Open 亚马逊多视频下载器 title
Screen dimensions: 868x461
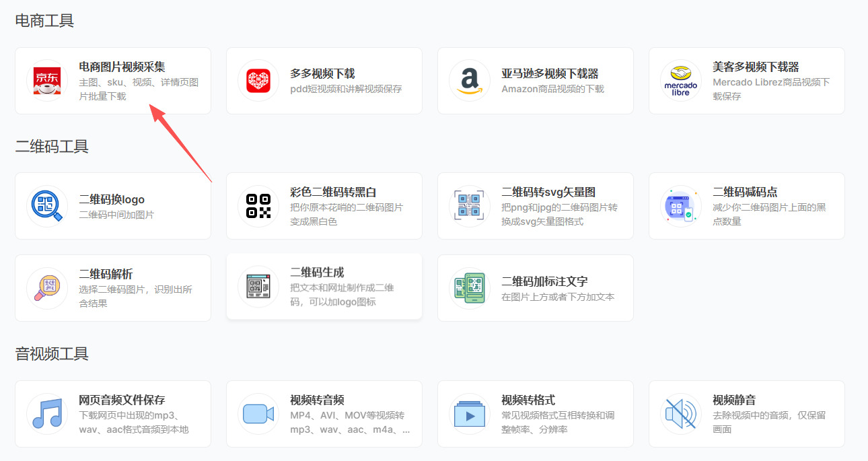550,73
